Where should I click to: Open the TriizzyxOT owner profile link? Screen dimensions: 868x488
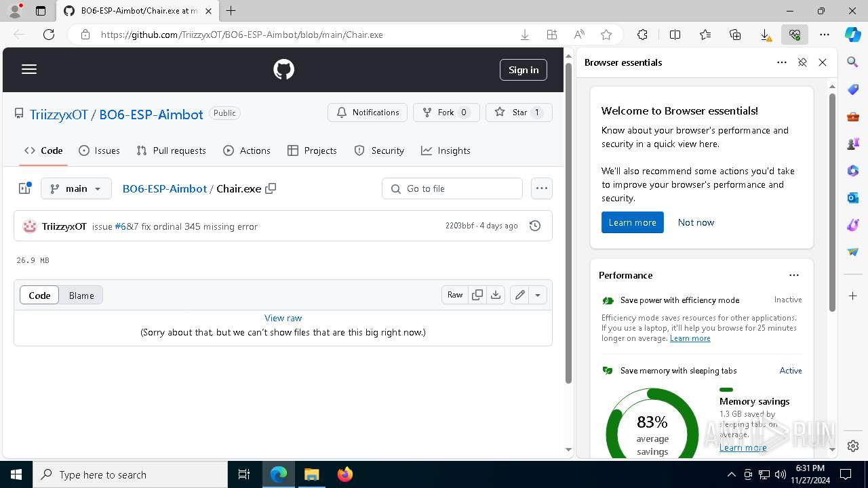(59, 115)
